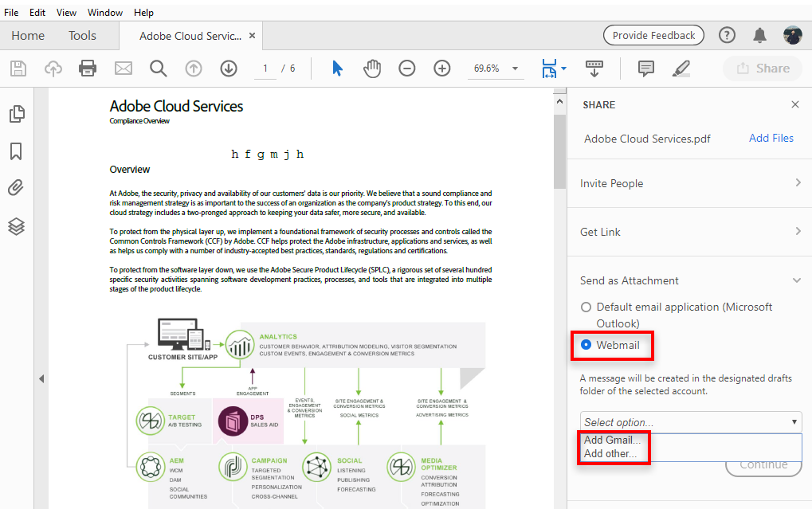812x509 pixels.
Task: Click the scrollbar up arrow
Action: tap(559, 101)
